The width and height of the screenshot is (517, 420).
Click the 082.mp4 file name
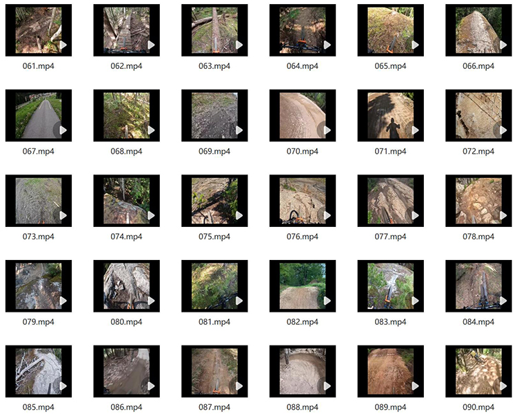pyautogui.click(x=303, y=321)
